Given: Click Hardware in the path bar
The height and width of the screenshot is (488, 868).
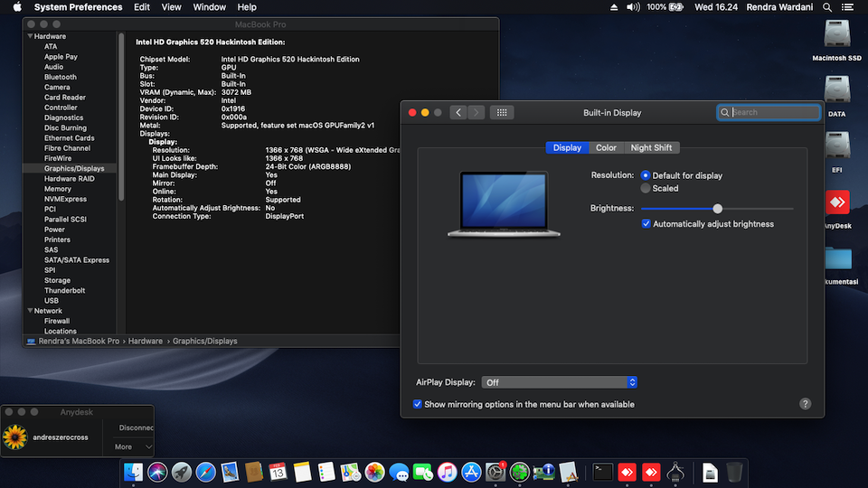Looking at the screenshot, I should click(146, 341).
